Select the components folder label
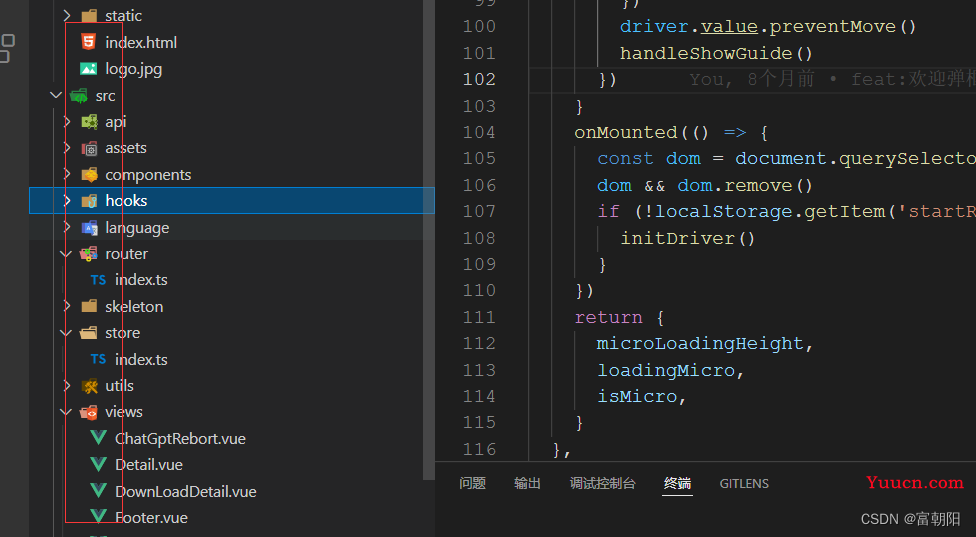 [148, 175]
